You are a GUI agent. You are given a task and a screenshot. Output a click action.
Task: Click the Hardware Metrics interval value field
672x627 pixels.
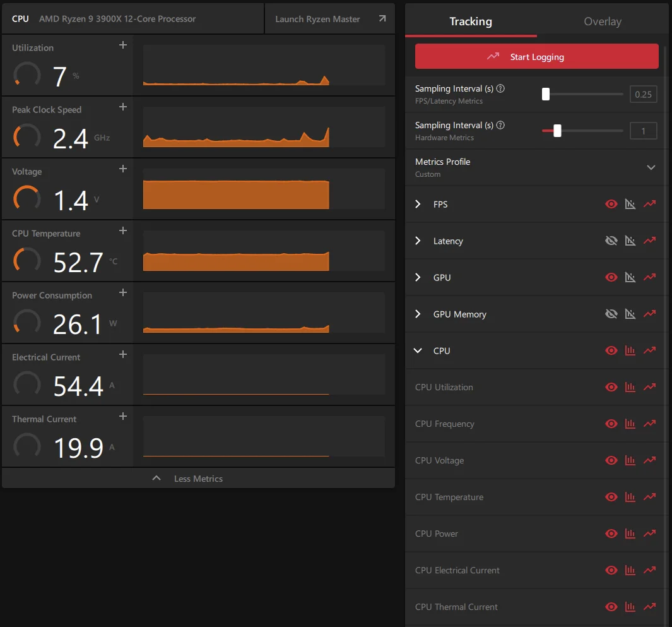pos(643,131)
